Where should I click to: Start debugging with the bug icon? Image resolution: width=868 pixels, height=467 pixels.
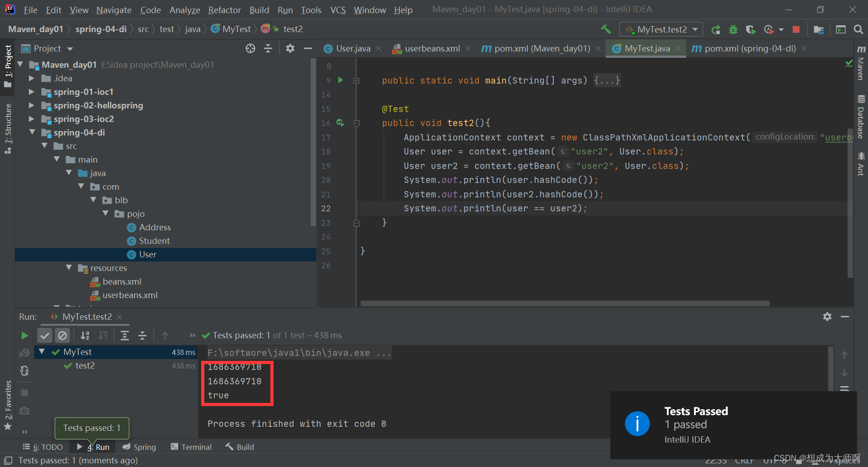click(x=733, y=29)
